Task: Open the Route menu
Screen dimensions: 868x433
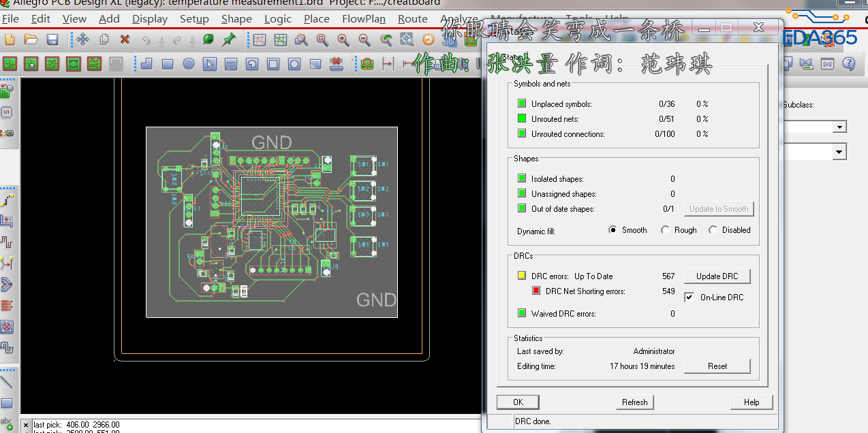Action: click(412, 19)
